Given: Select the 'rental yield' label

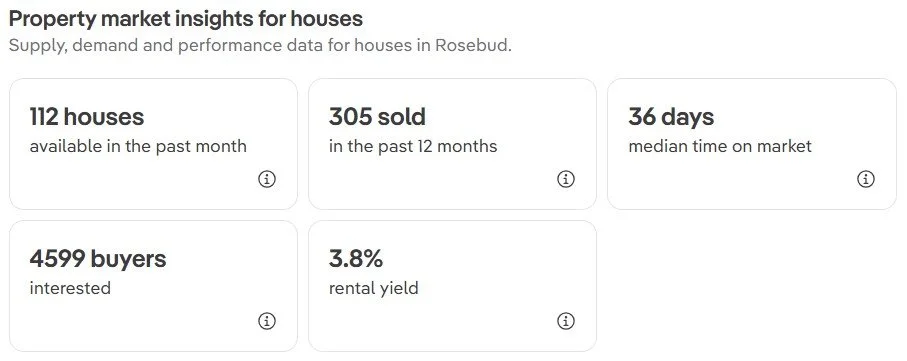Looking at the screenshot, I should pos(374,288).
